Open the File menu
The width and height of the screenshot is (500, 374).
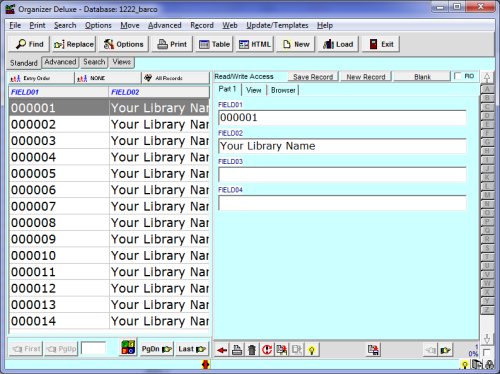tap(15, 25)
